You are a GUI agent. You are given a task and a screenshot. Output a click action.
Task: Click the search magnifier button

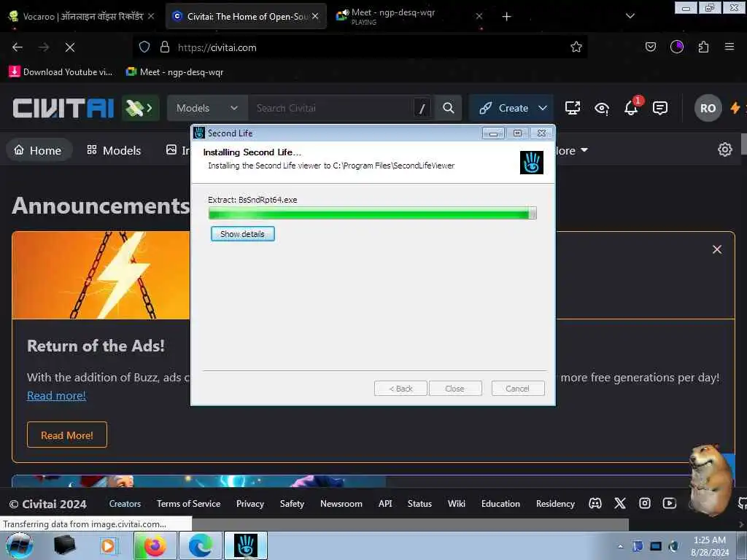(x=449, y=108)
